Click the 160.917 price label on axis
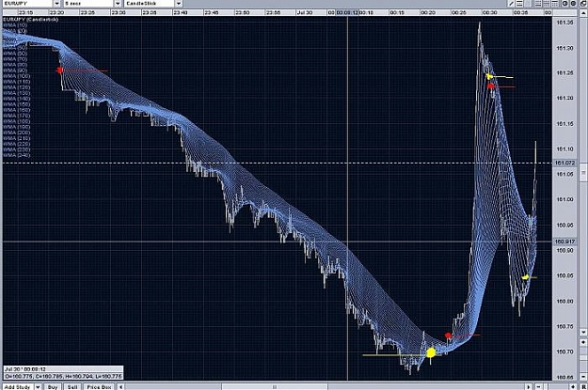588x390 pixels. click(x=564, y=242)
